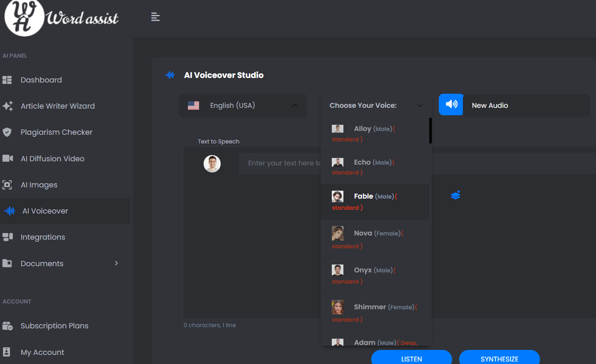
Task: Click the blue layers sparkle icon
Action: [x=455, y=195]
